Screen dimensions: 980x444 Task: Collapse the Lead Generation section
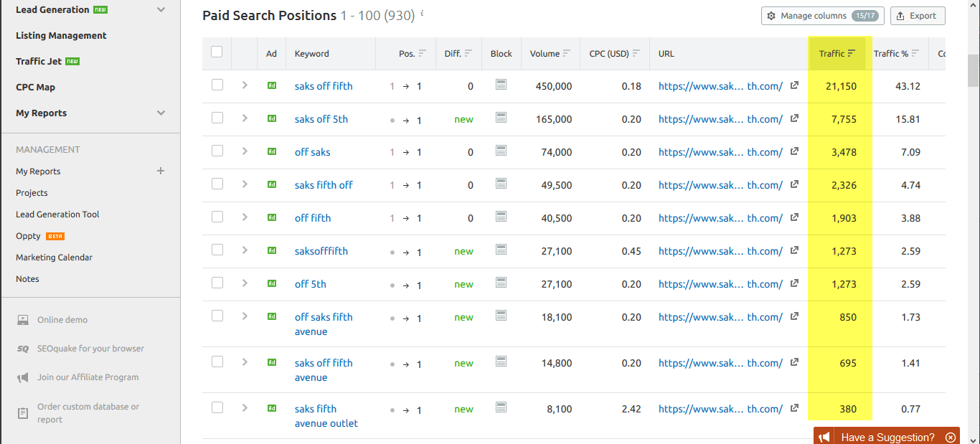point(161,10)
